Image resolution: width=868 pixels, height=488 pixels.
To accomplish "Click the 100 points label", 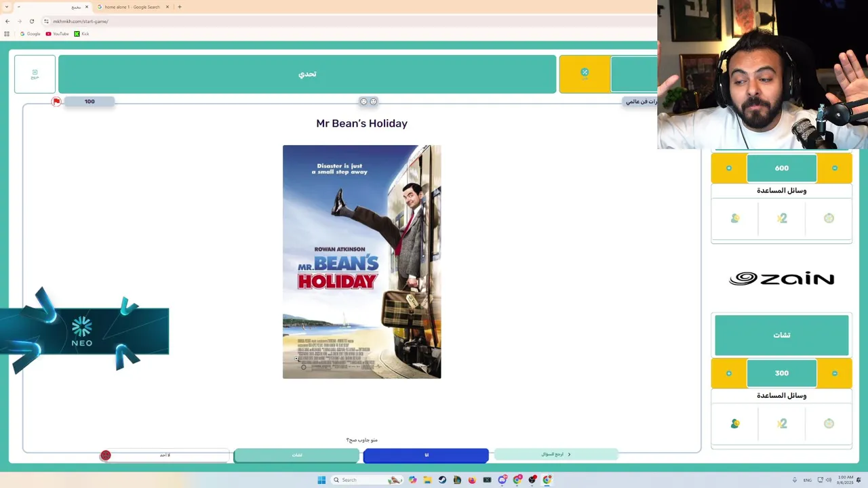I will click(90, 102).
